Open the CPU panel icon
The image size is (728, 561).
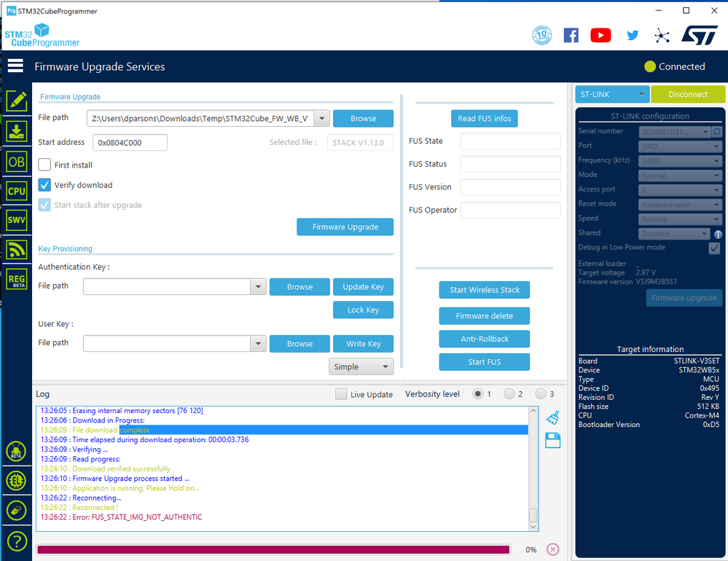tap(17, 191)
